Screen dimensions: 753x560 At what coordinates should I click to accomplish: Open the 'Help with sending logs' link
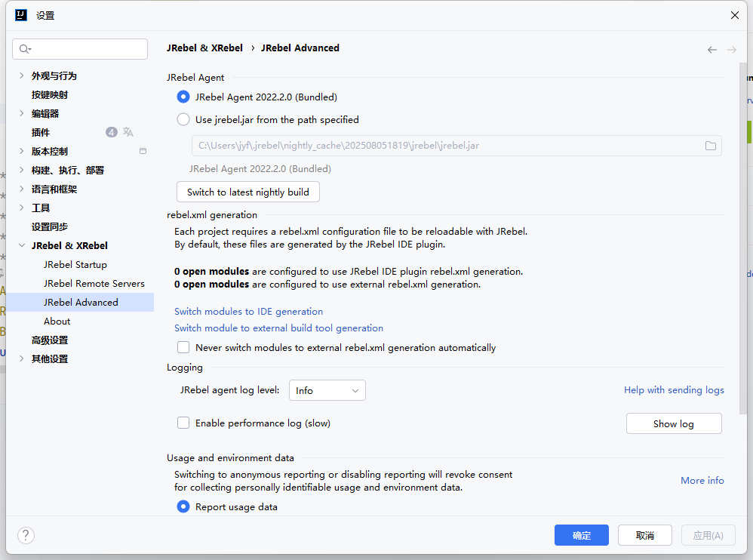pyautogui.click(x=674, y=390)
